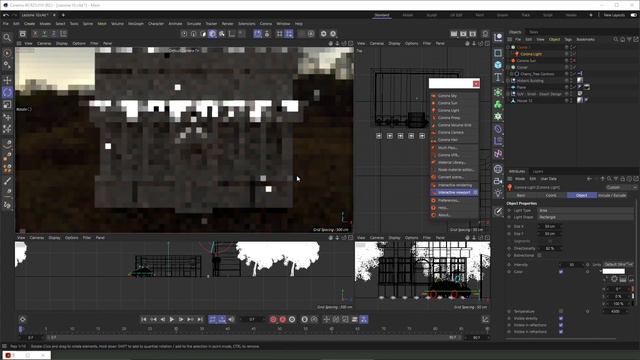Toggle the Visible directly checkbox
The height and width of the screenshot is (360, 640).
coord(561,318)
